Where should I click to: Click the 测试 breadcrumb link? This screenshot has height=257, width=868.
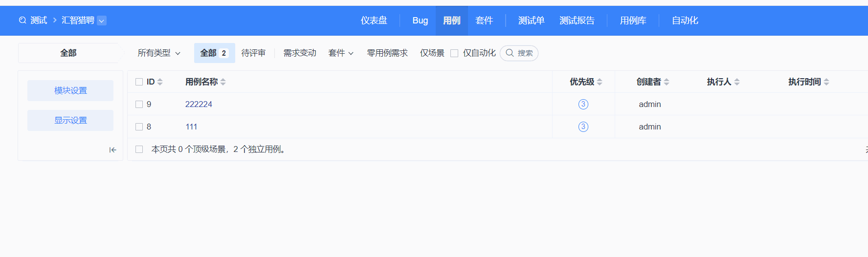[x=39, y=21]
